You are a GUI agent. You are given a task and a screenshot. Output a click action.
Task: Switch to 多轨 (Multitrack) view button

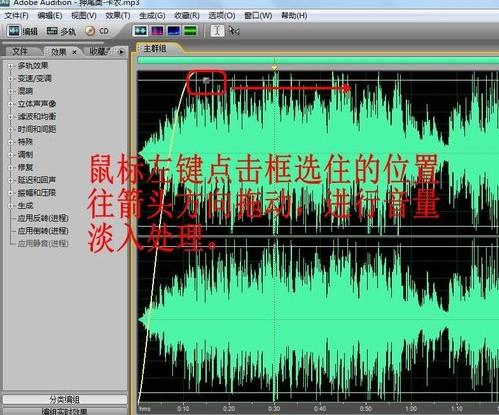[x=61, y=31]
